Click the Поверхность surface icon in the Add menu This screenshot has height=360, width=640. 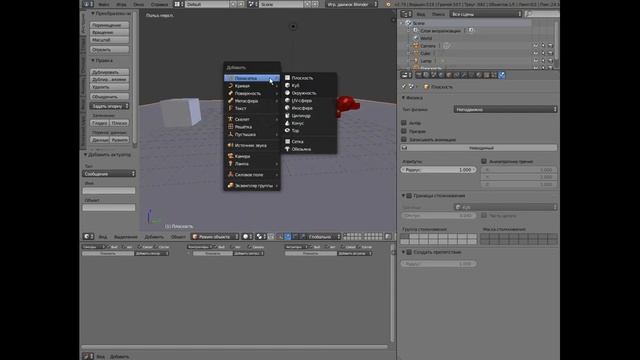(230, 93)
